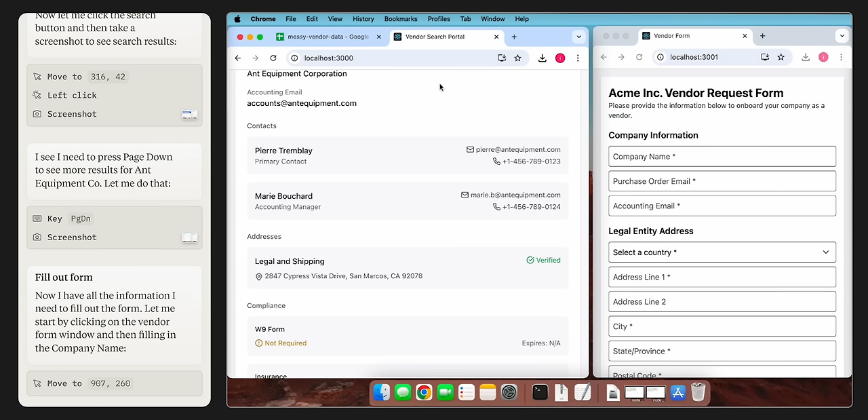Screen dimensions: 868x420
Task: Open downloads in the Vendor Form window
Action: click(806, 58)
